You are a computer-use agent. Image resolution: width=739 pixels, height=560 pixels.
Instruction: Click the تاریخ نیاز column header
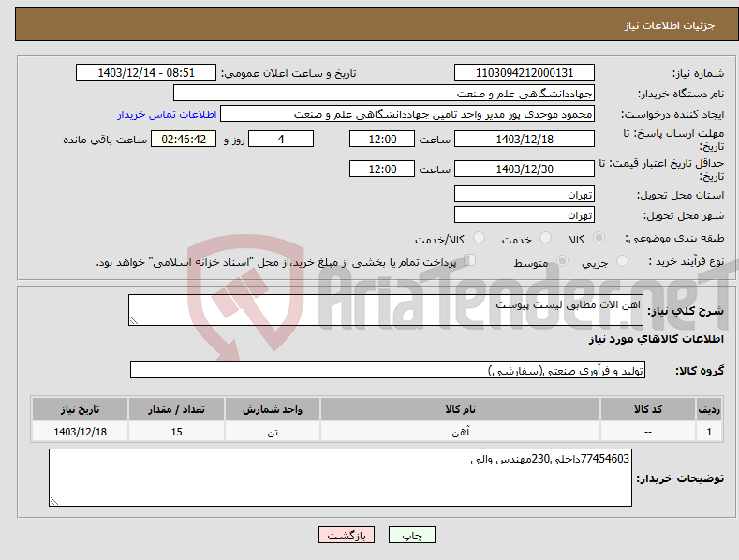pos(80,409)
